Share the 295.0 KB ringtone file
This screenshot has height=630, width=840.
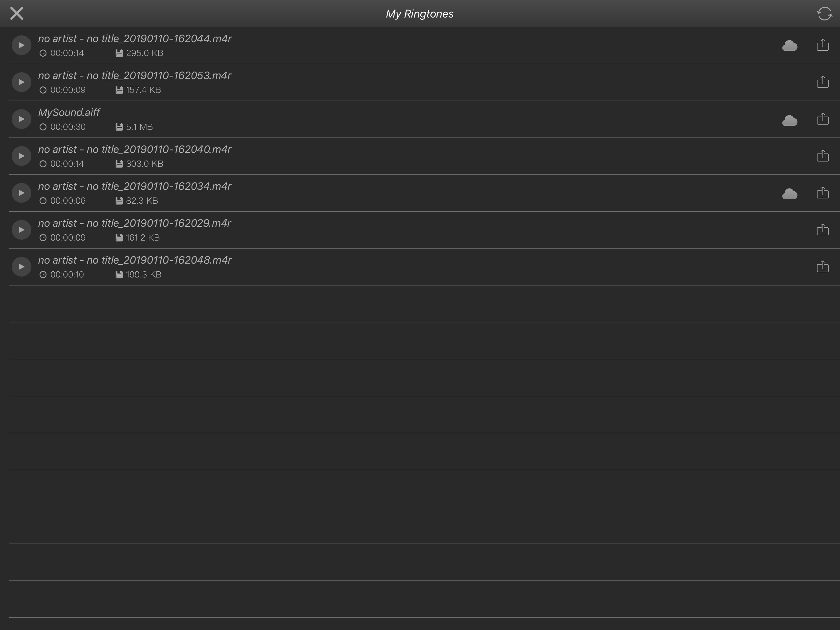pyautogui.click(x=822, y=45)
